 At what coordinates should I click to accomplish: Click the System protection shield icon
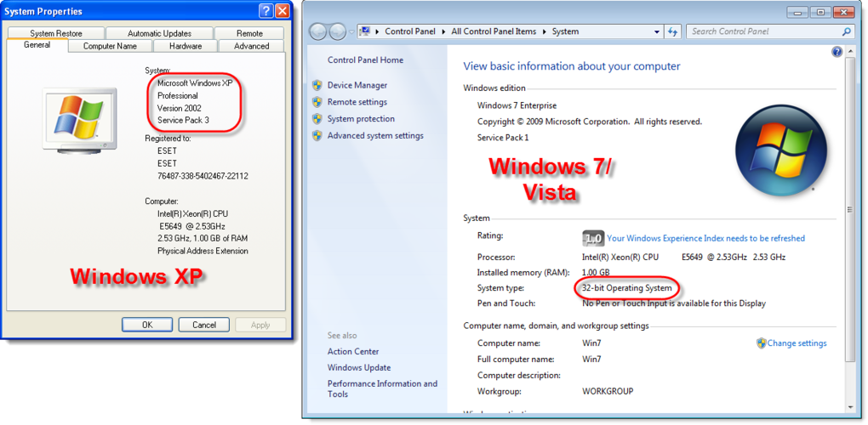click(317, 119)
